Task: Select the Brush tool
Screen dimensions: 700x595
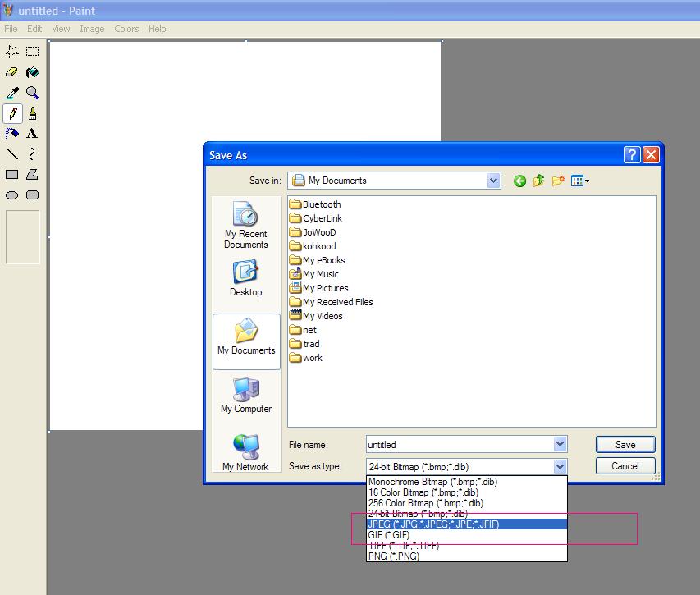Action: 33,113
